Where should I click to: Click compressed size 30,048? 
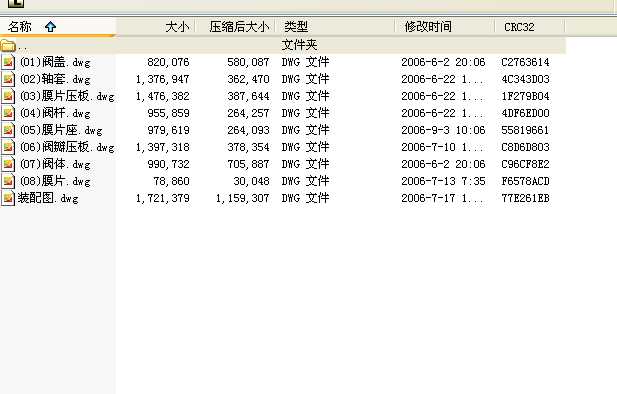point(251,181)
